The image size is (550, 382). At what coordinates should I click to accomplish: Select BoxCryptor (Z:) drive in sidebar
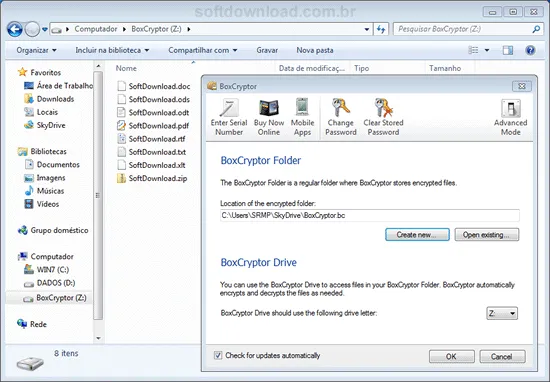click(49, 298)
